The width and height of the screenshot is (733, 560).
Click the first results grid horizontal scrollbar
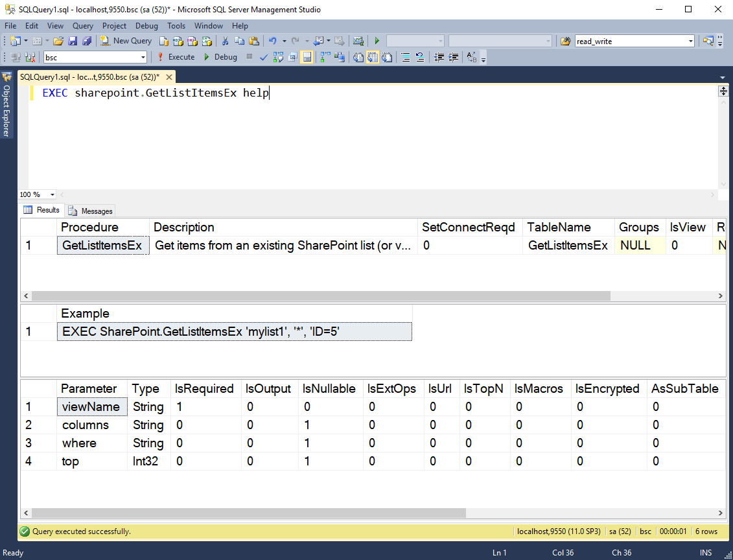(x=321, y=296)
